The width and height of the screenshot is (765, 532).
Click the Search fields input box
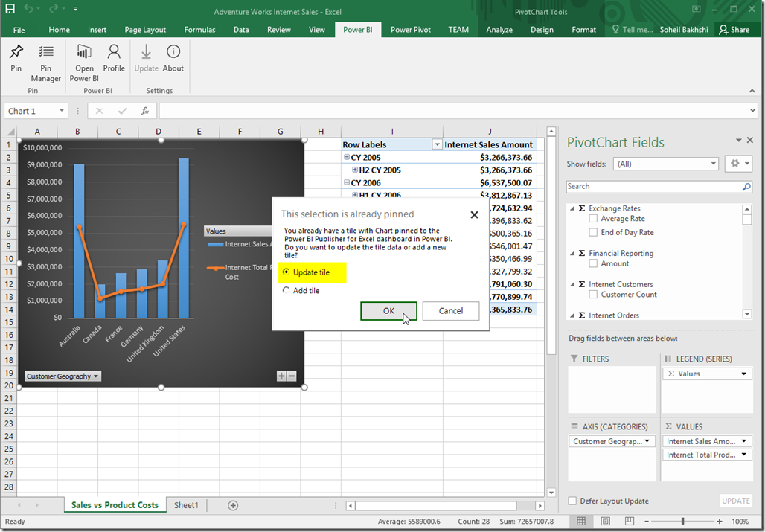654,187
